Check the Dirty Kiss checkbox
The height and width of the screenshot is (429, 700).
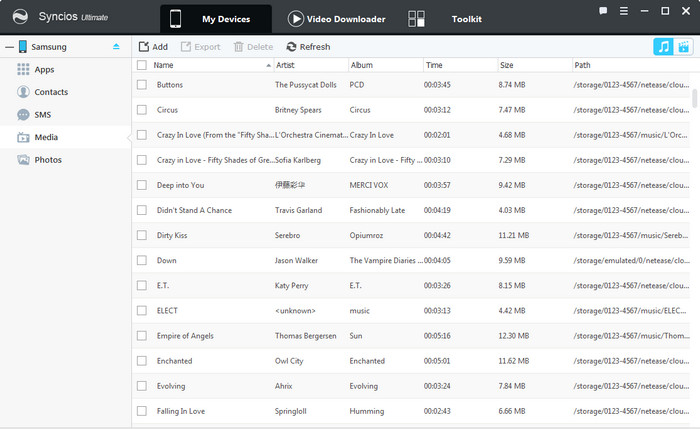click(x=142, y=235)
